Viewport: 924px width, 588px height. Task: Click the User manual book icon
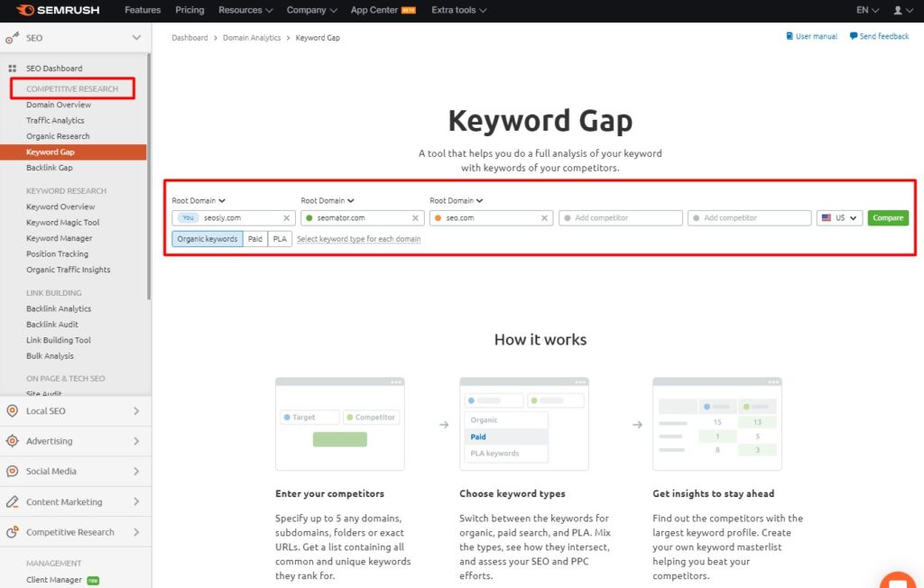(790, 37)
